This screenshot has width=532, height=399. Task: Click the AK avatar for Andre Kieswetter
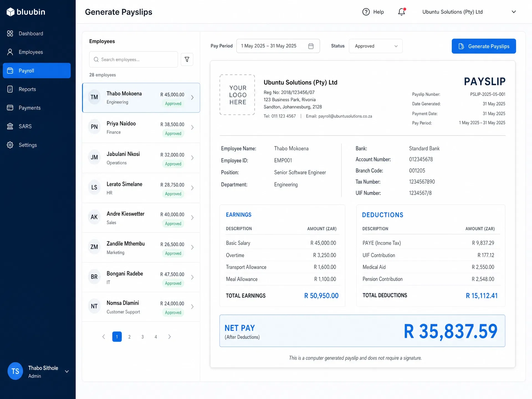[94, 217]
